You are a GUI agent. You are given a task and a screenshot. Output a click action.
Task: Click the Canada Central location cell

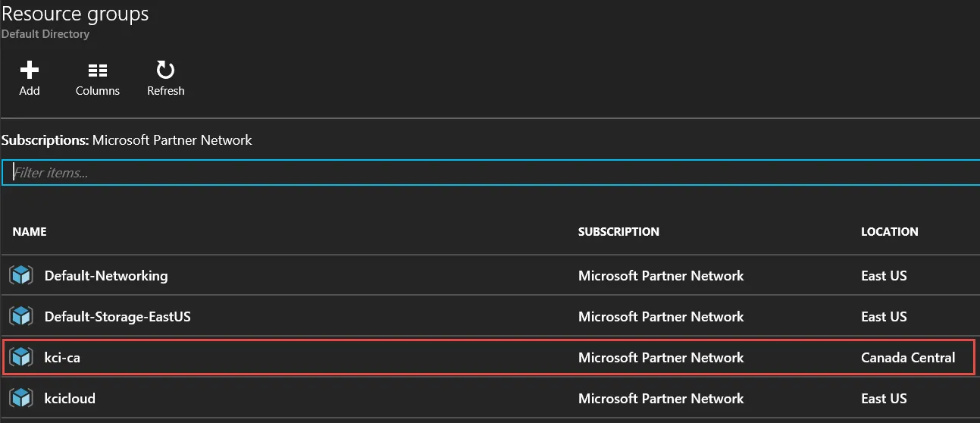[x=908, y=358]
